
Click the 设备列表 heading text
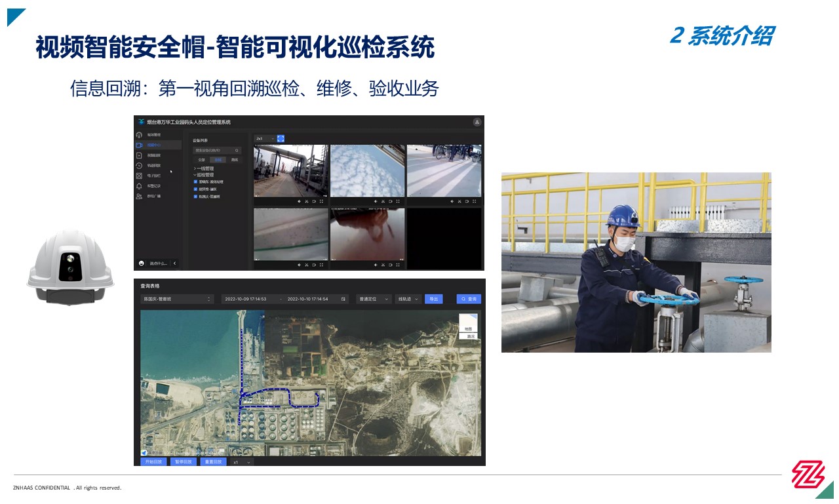tap(200, 140)
